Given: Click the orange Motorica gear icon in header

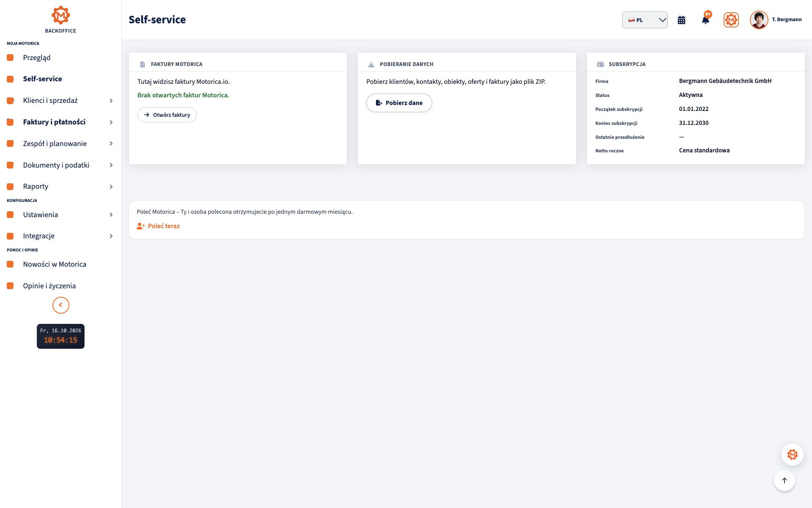Looking at the screenshot, I should [731, 20].
